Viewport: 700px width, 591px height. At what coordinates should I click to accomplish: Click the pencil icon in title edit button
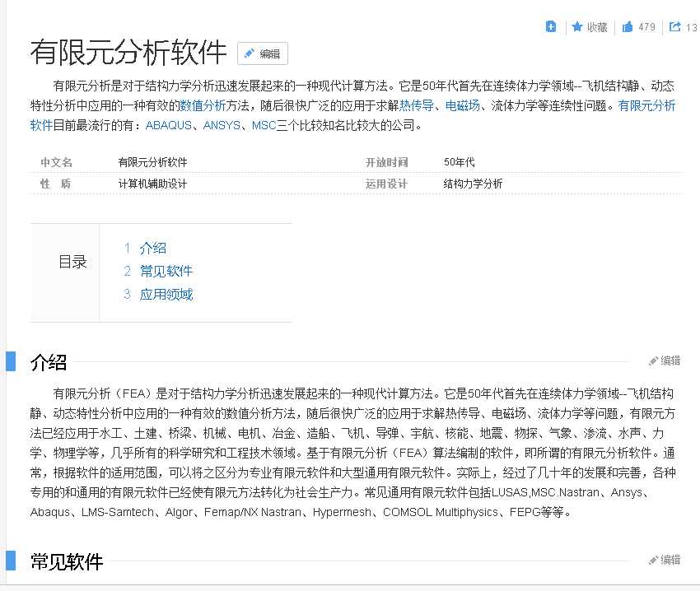pos(249,54)
